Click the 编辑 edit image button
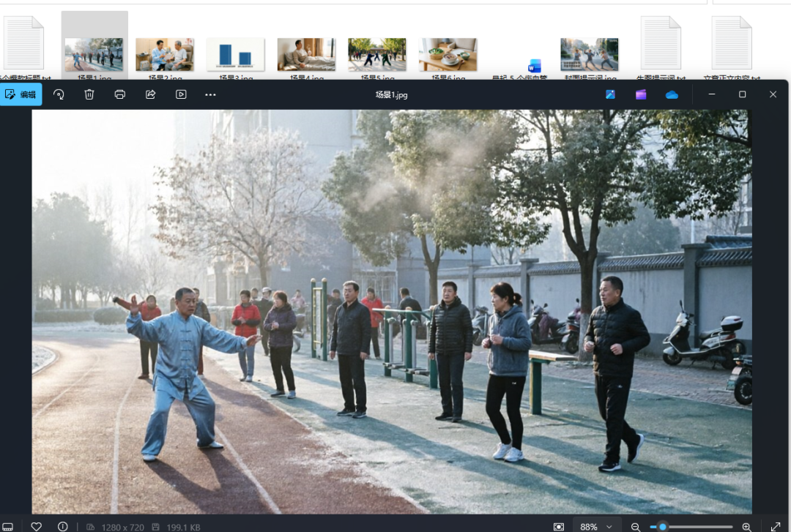This screenshot has height=532, width=791. (21, 94)
